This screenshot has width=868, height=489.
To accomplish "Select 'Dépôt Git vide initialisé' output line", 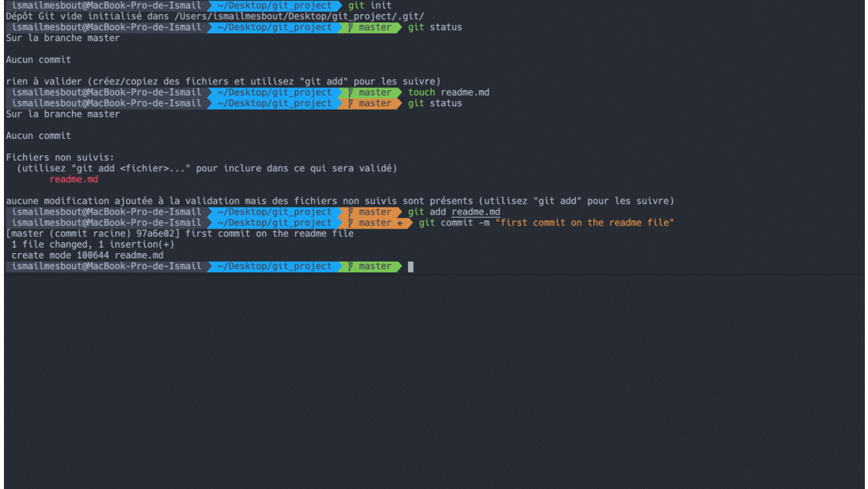I will [x=215, y=16].
